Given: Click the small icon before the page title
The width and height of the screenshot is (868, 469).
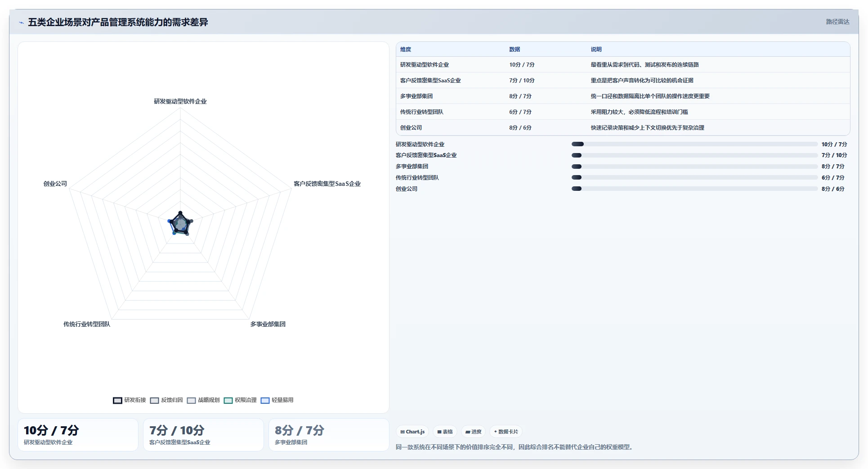Looking at the screenshot, I should [21, 23].
